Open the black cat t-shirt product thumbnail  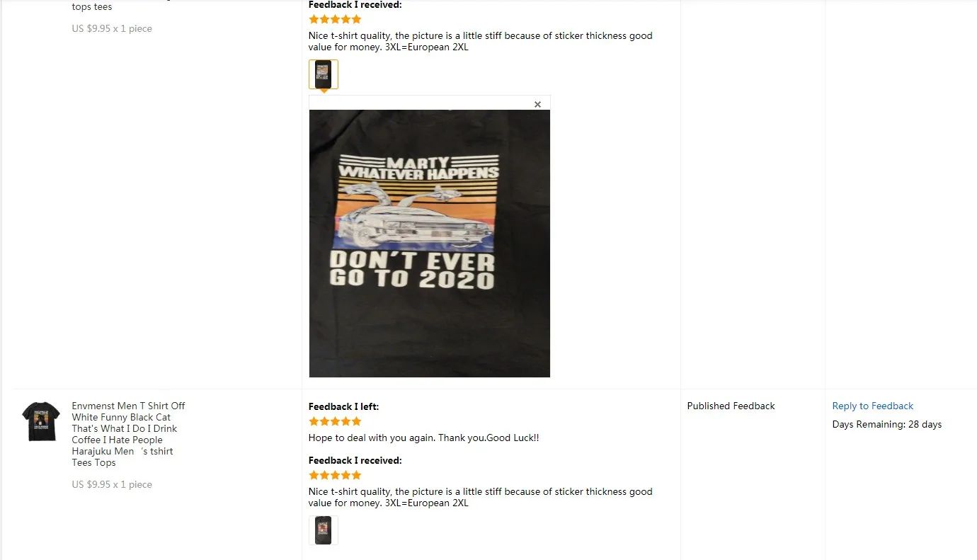click(x=40, y=421)
